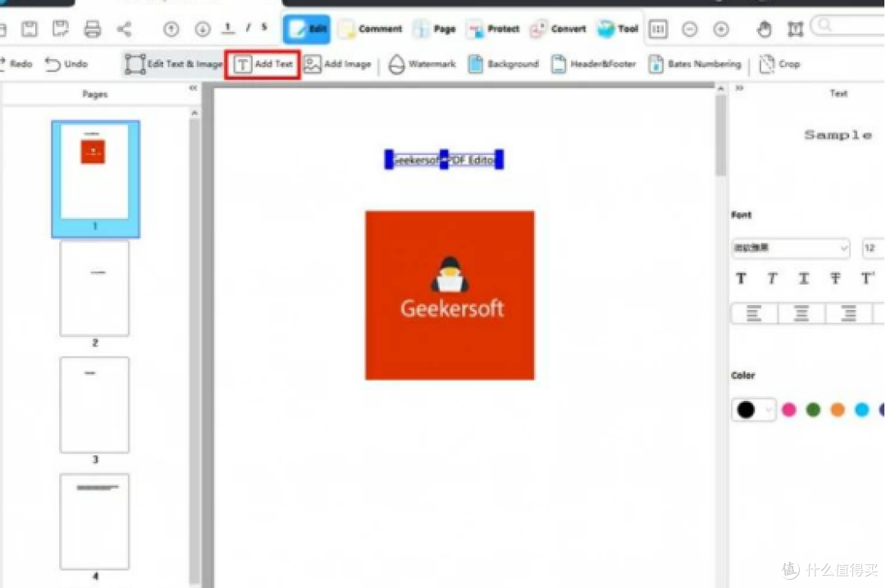This screenshot has height=588, width=886.
Task: Click the Undo button
Action: (x=66, y=64)
